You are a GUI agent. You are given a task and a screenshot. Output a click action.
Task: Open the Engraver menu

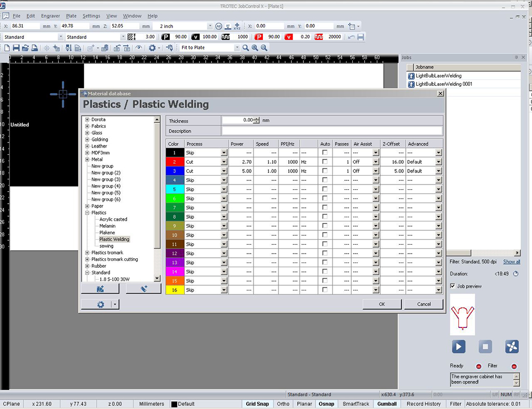point(50,16)
